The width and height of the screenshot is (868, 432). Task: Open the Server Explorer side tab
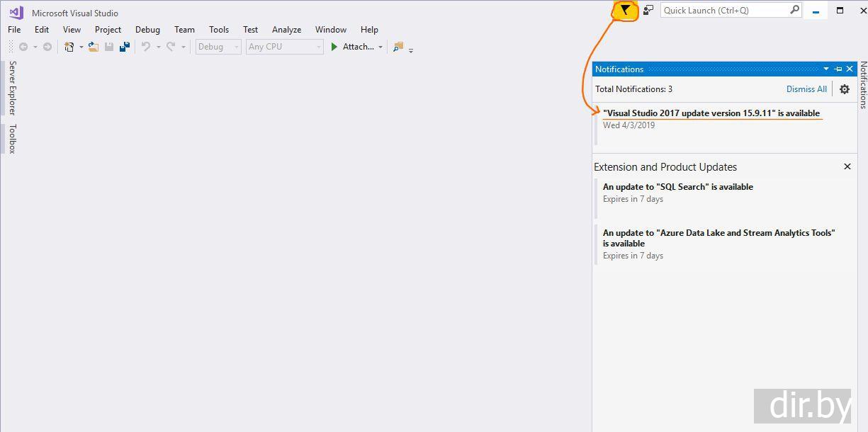(12, 88)
